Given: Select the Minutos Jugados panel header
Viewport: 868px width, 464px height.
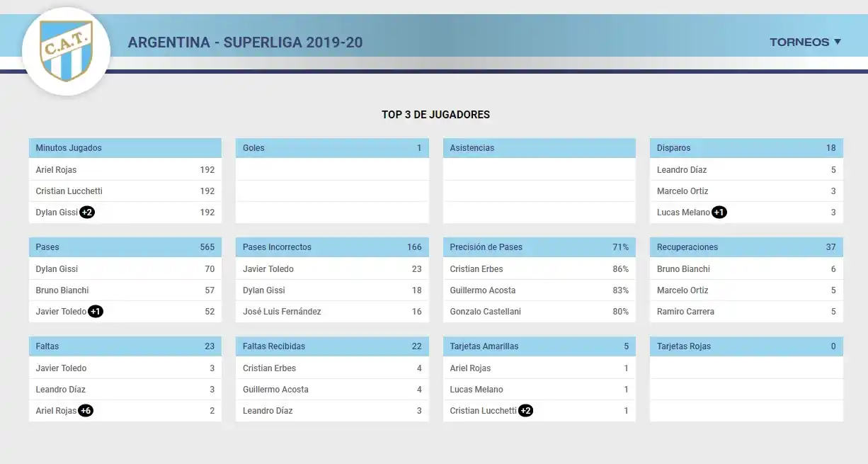Looking at the screenshot, I should click(x=125, y=148).
